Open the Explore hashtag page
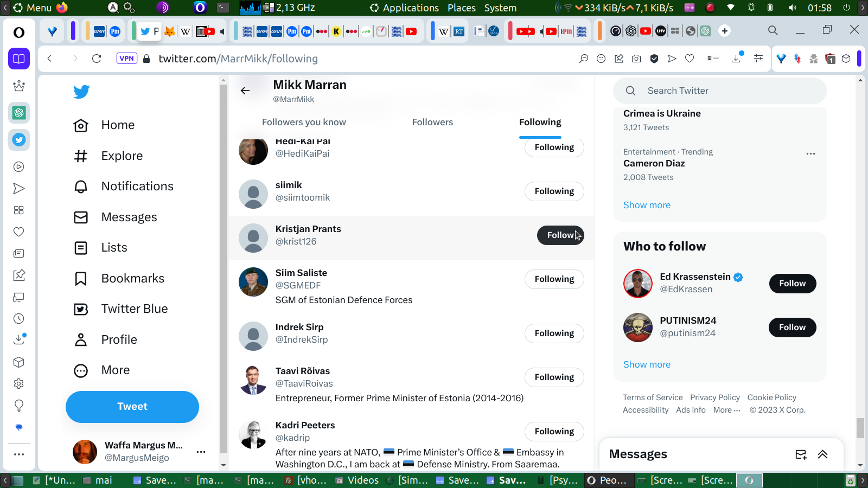The image size is (868, 488). tap(108, 156)
